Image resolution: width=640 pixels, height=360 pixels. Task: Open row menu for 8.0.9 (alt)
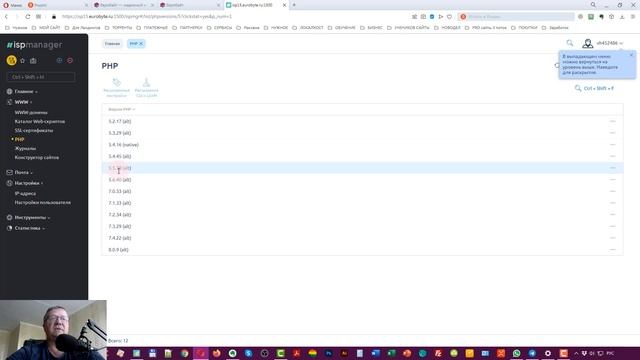(x=613, y=250)
